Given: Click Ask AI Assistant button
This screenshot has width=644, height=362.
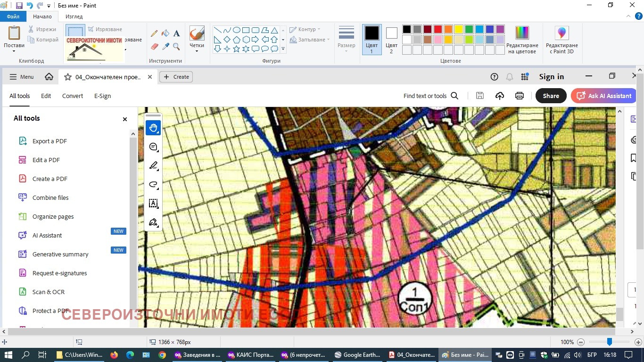Looking at the screenshot, I should point(604,96).
